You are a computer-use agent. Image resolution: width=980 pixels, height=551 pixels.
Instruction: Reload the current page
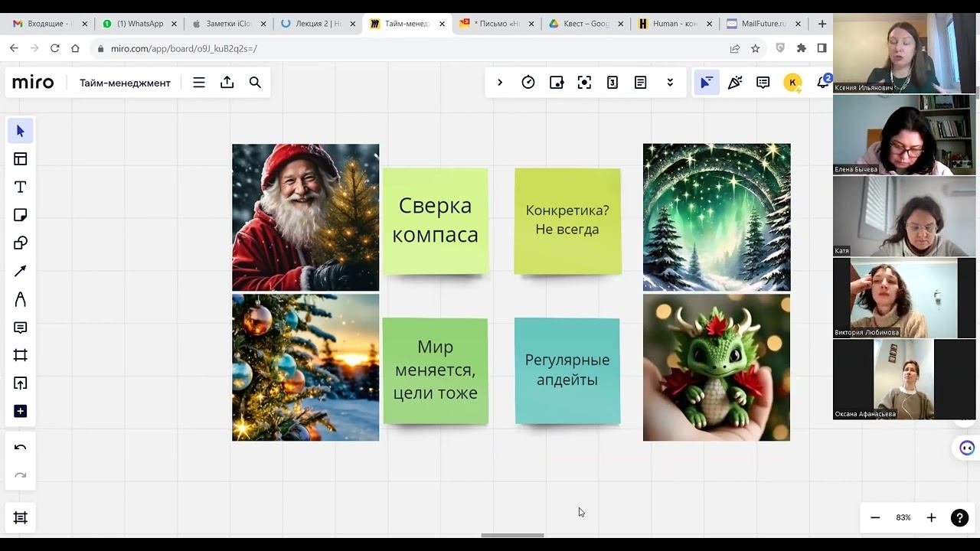pos(54,48)
